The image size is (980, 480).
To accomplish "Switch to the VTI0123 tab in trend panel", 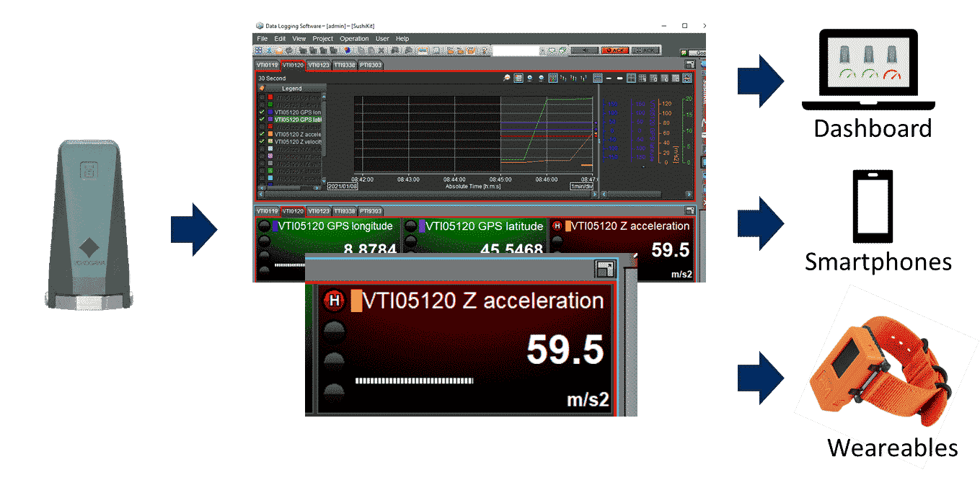I will (318, 65).
